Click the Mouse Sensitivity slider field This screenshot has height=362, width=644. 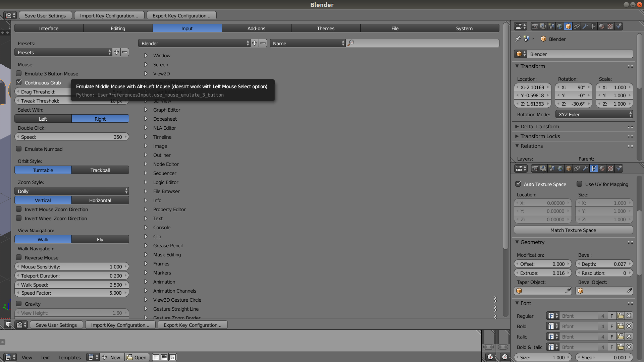point(72,267)
